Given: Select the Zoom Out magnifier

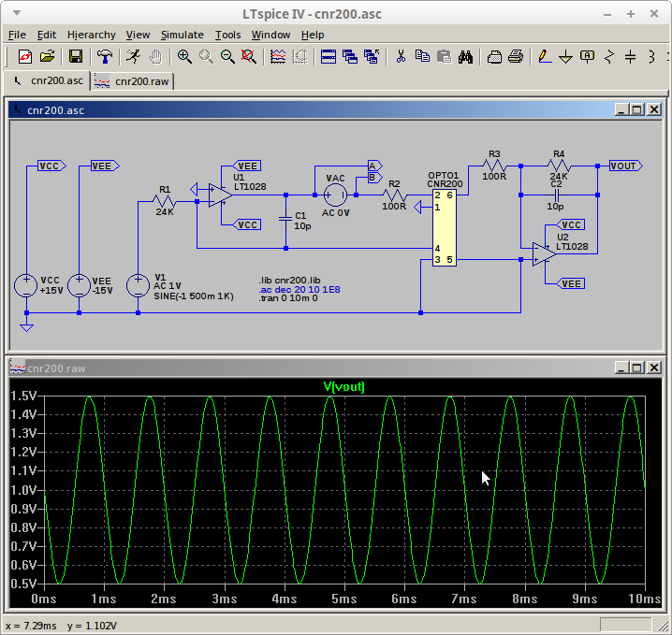Looking at the screenshot, I should [227, 56].
